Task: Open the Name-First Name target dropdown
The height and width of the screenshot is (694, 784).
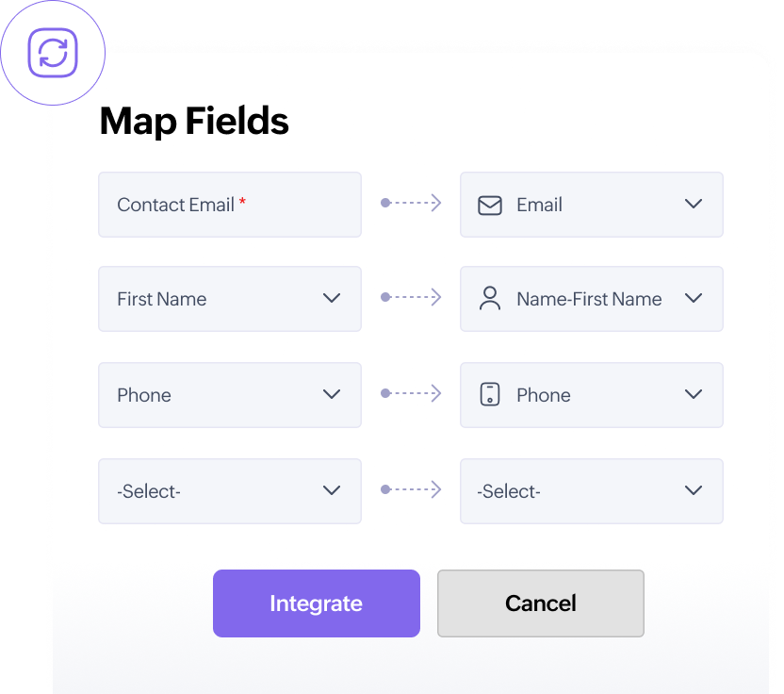Action: click(694, 299)
